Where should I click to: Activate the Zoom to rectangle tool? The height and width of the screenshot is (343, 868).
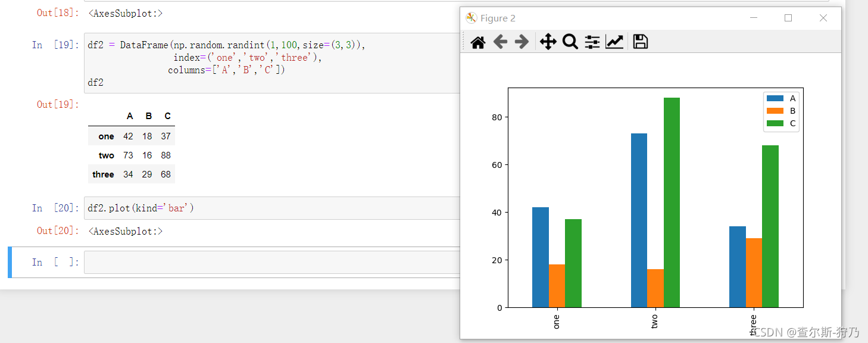[570, 42]
